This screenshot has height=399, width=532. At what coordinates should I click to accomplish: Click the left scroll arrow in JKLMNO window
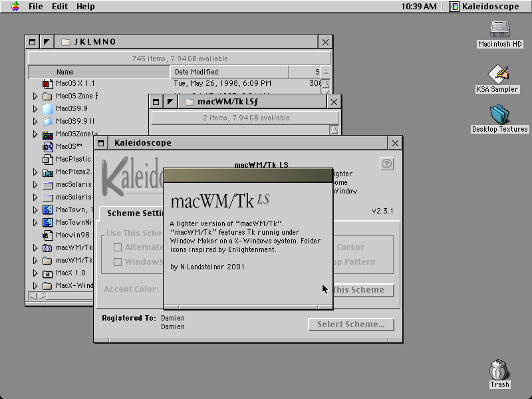click(x=33, y=296)
